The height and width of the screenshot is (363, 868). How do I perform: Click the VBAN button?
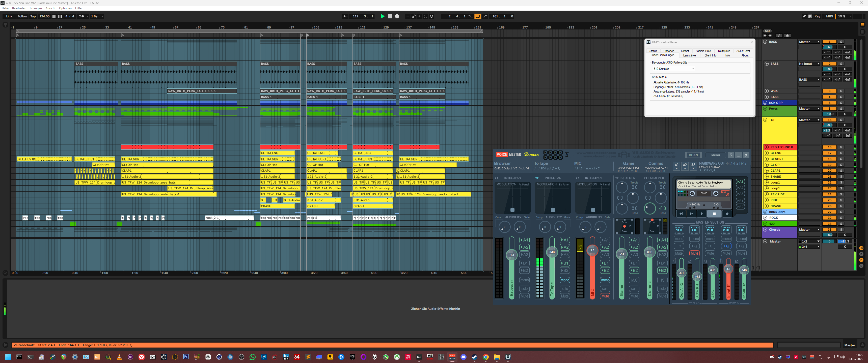point(693,155)
